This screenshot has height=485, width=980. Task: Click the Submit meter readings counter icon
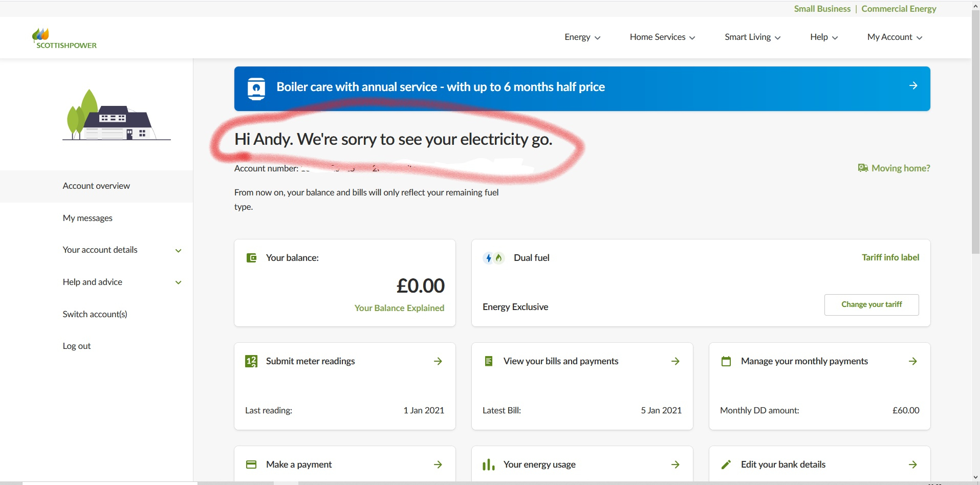(251, 361)
